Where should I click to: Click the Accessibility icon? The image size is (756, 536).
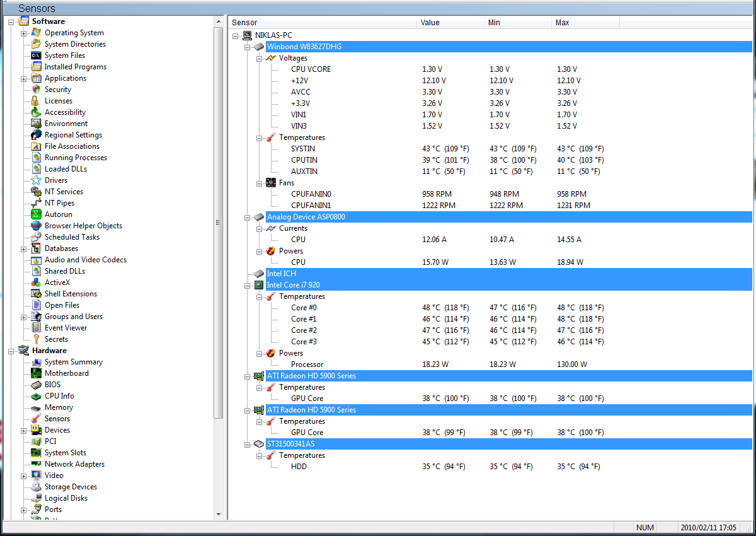[37, 112]
